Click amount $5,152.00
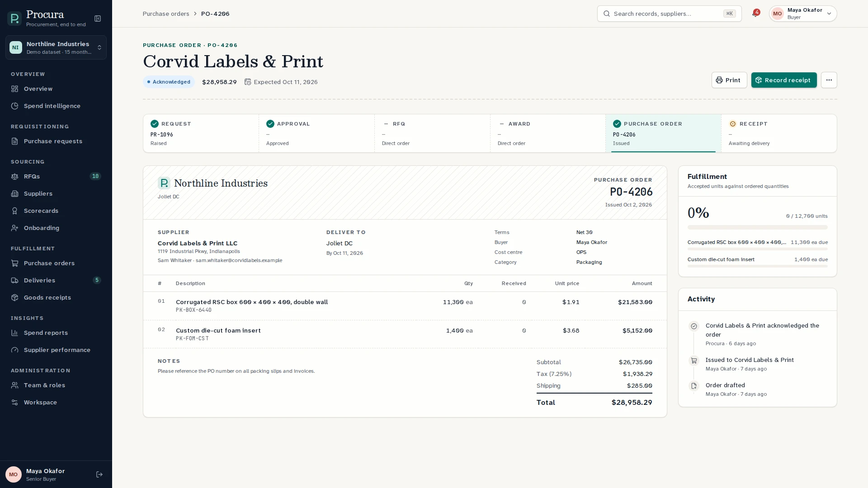 pyautogui.click(x=637, y=331)
